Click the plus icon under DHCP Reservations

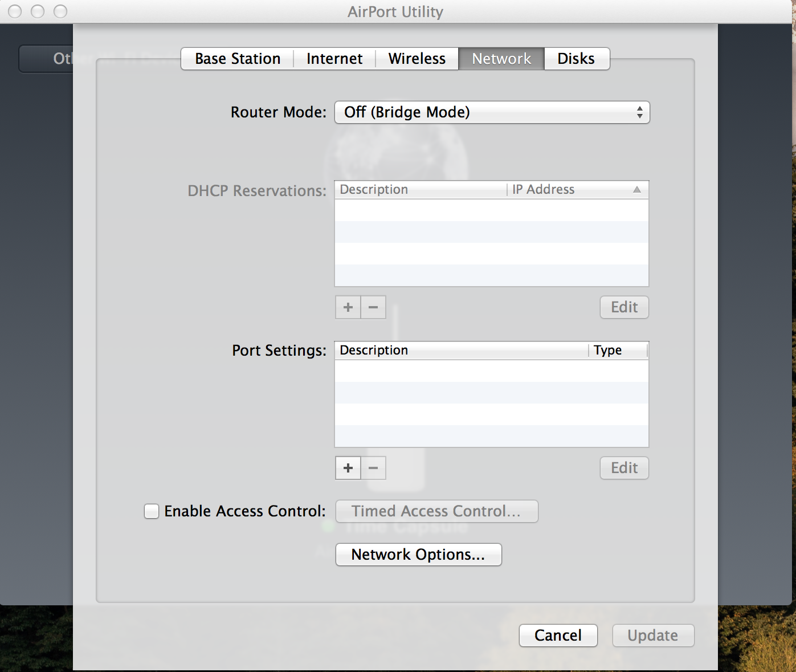tap(348, 307)
